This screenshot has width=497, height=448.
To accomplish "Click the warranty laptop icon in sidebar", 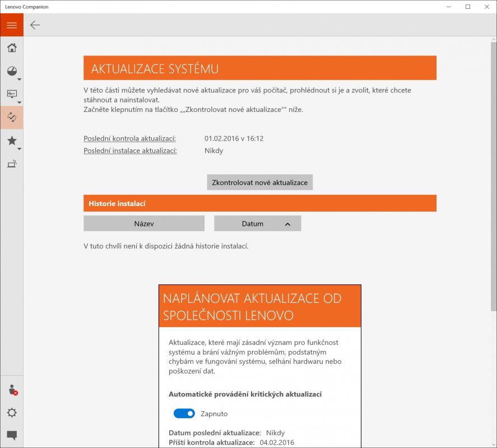I will [11, 164].
